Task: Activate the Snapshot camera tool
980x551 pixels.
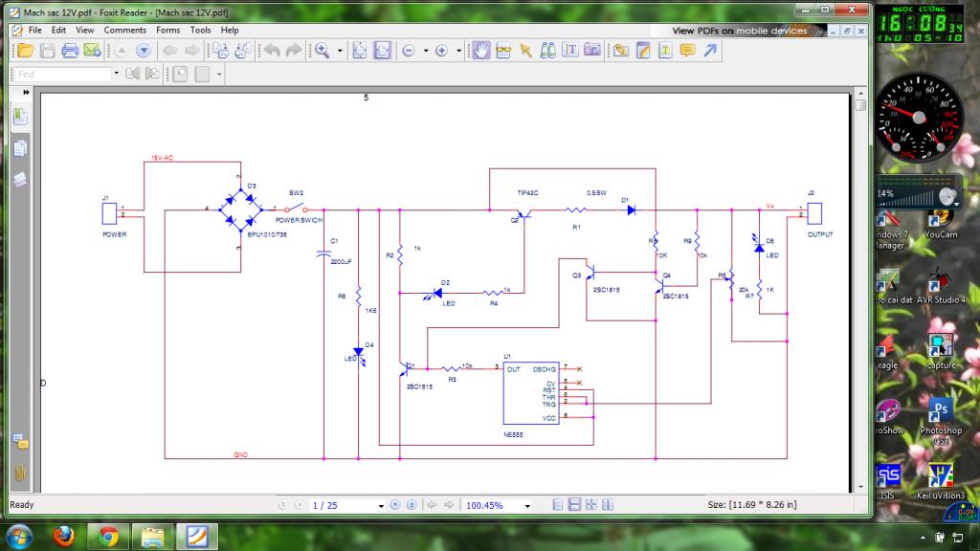Action: pyautogui.click(x=592, y=50)
